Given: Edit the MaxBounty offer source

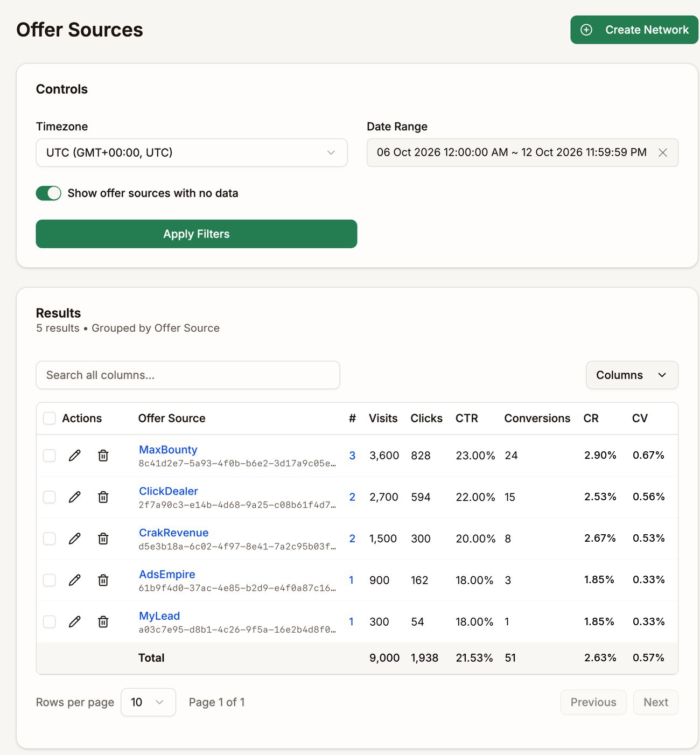Looking at the screenshot, I should (x=75, y=456).
